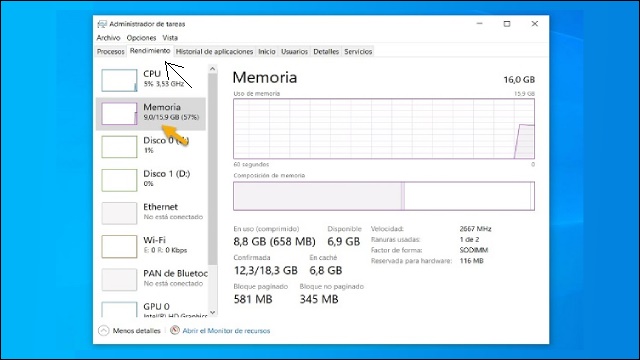640x360 pixels.
Task: Select the Ethernet graph thumbnail
Action: (x=119, y=213)
